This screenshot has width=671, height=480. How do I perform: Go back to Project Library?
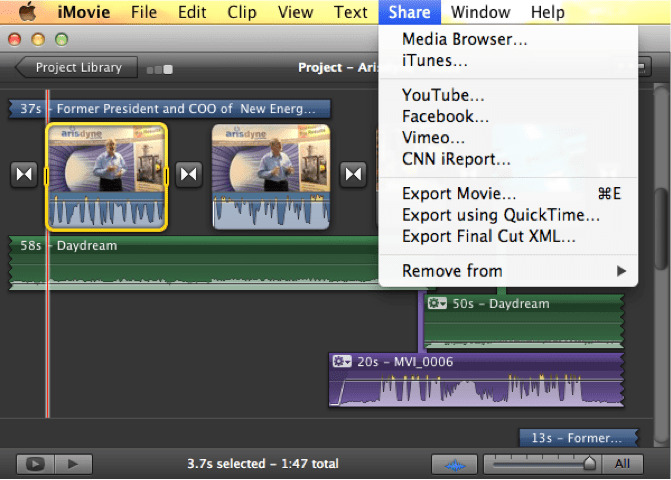tap(76, 68)
